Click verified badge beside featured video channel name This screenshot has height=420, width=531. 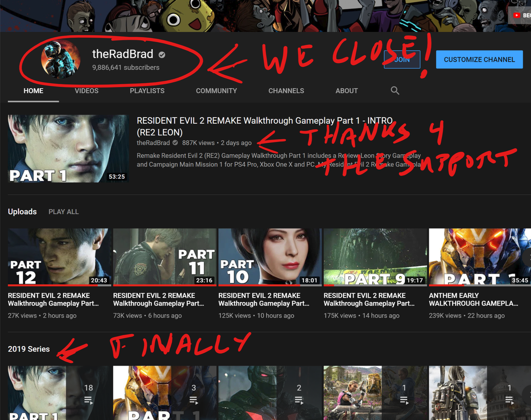[175, 143]
